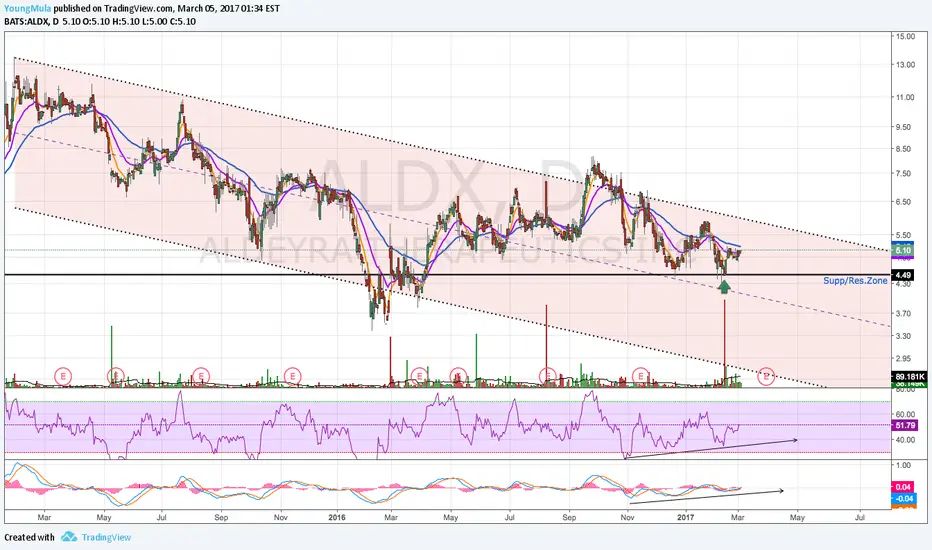Click the 1.00 MACD axis label
The width and height of the screenshot is (932, 550).
903,465
